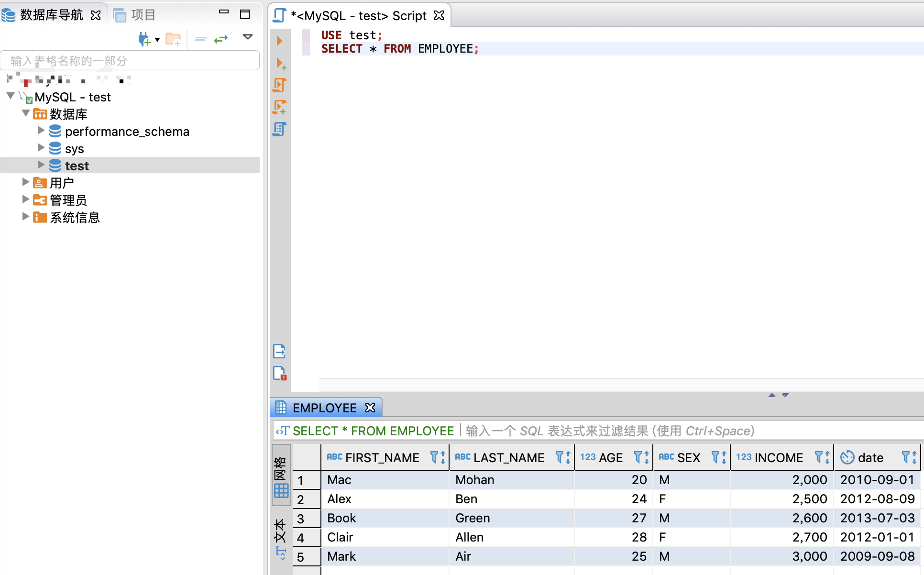Link navigator selection with editor

(x=221, y=39)
